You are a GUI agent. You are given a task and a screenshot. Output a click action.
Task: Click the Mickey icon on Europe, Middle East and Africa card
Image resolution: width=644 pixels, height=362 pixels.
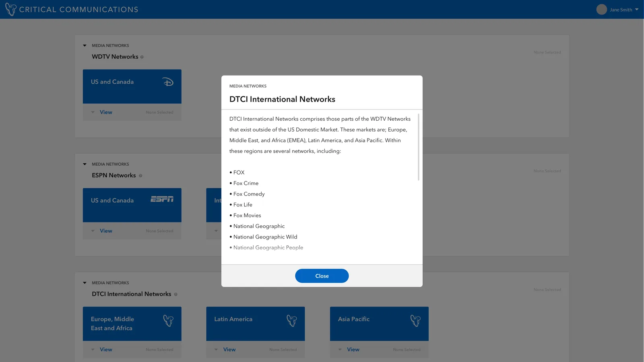[168, 321]
